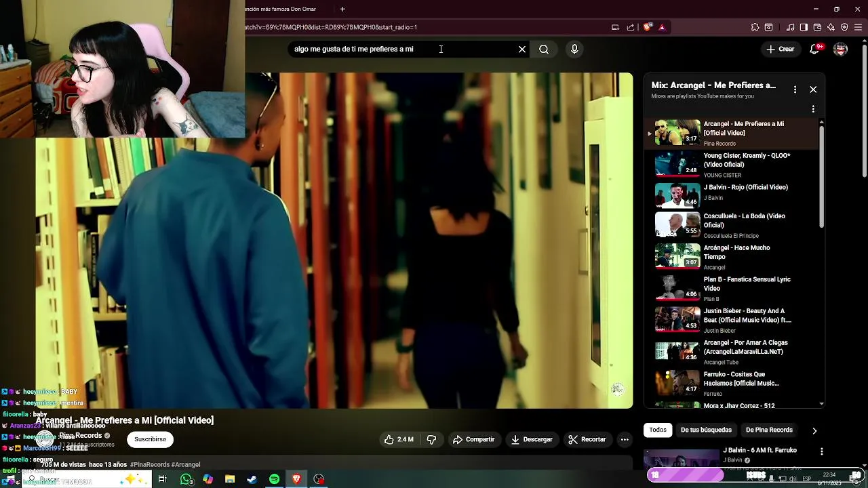Select the 'De tus búsquedas' filter chip
868x488 pixels.
[x=706, y=430]
